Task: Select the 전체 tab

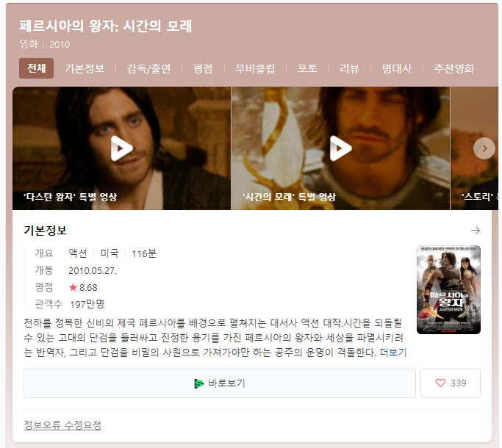Action: pyautogui.click(x=37, y=68)
